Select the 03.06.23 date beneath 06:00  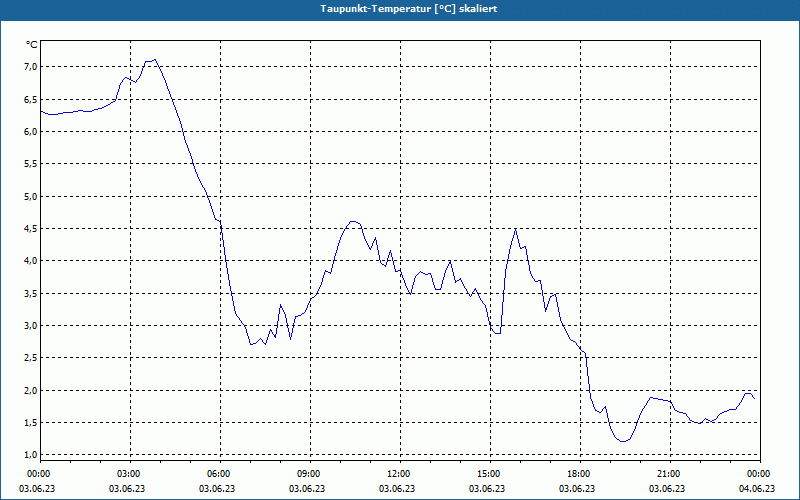pyautogui.click(x=217, y=488)
